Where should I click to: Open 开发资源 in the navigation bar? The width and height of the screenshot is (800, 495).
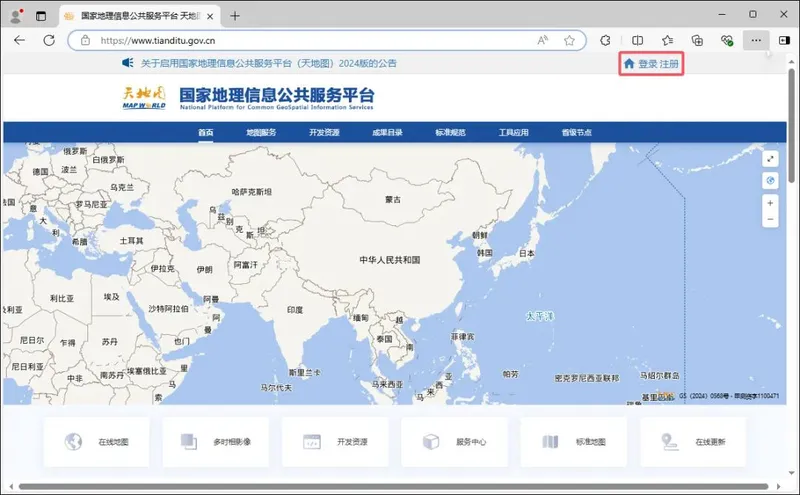[324, 132]
